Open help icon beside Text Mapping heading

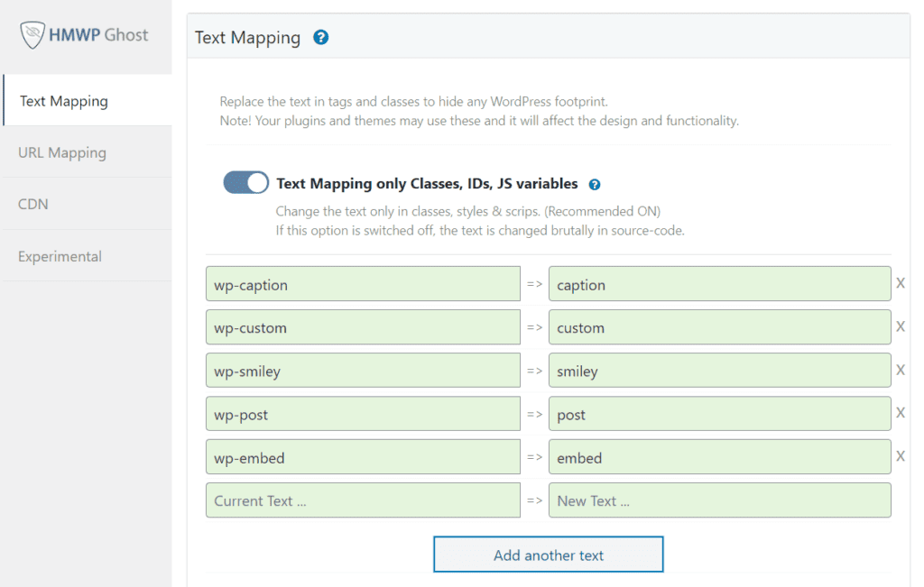tap(320, 38)
